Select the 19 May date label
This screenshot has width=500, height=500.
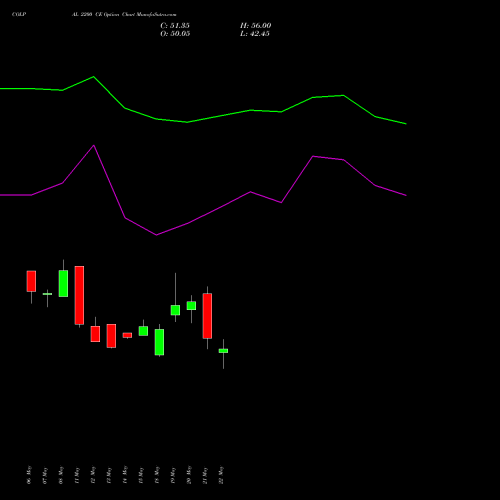click(173, 475)
